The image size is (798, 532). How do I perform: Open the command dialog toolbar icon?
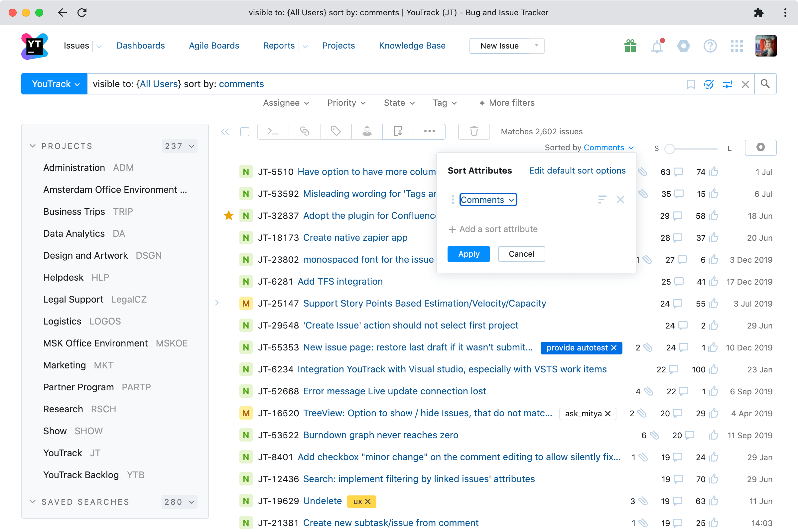click(273, 131)
